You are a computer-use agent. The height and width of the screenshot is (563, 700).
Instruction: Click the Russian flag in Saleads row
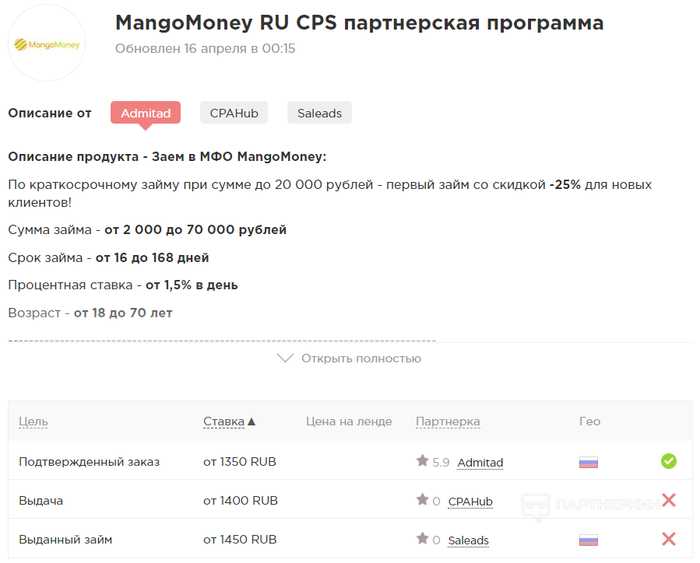(x=588, y=540)
